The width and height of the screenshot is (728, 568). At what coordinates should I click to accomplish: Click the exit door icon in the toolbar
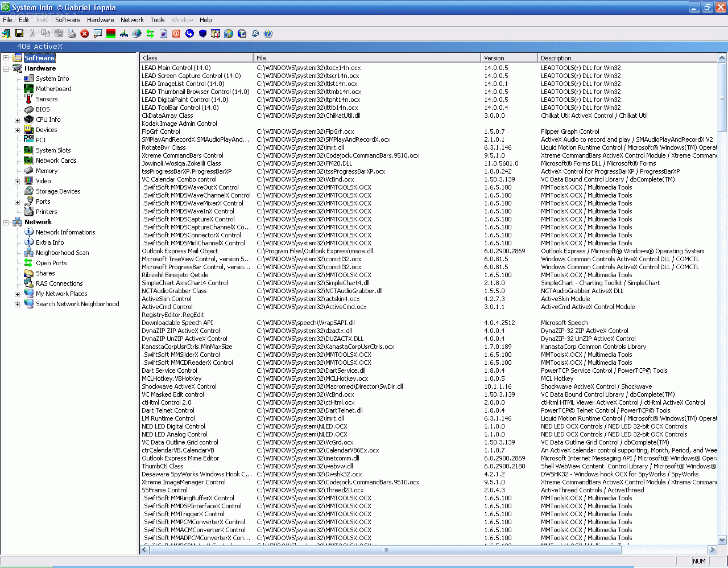click(6, 34)
